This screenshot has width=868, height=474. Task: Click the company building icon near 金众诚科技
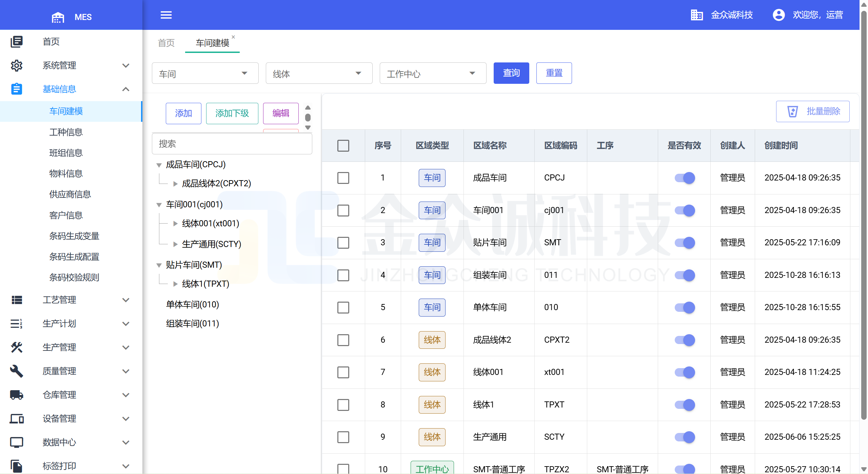pos(696,15)
